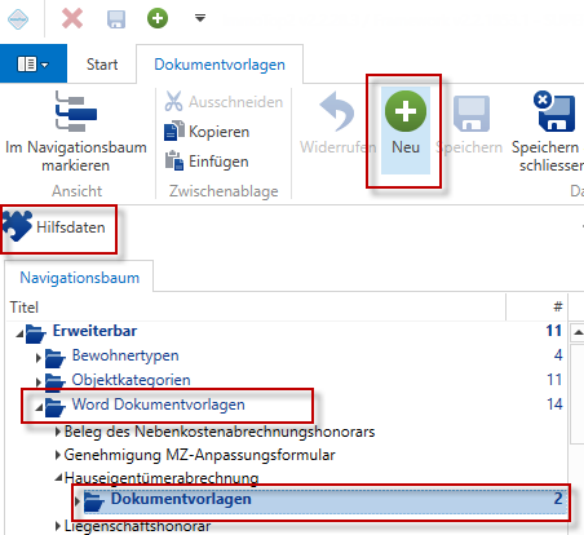The width and height of the screenshot is (584, 535).
Task: Click the small green plus icon in quick access bar
Action: 158,18
